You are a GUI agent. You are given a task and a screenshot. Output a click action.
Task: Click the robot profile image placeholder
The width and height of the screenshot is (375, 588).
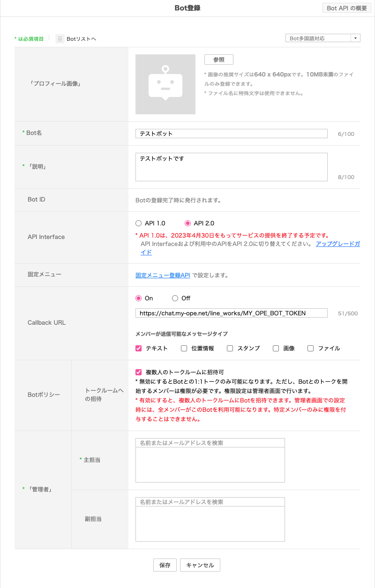click(x=165, y=84)
